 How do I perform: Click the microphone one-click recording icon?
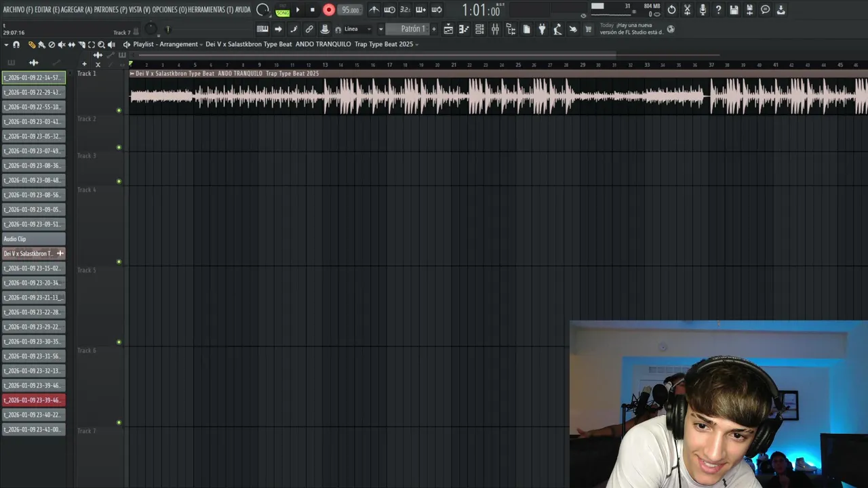click(703, 9)
